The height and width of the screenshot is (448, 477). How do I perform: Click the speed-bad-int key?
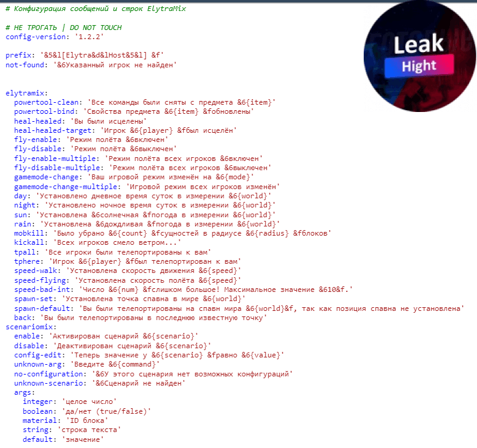coord(44,289)
